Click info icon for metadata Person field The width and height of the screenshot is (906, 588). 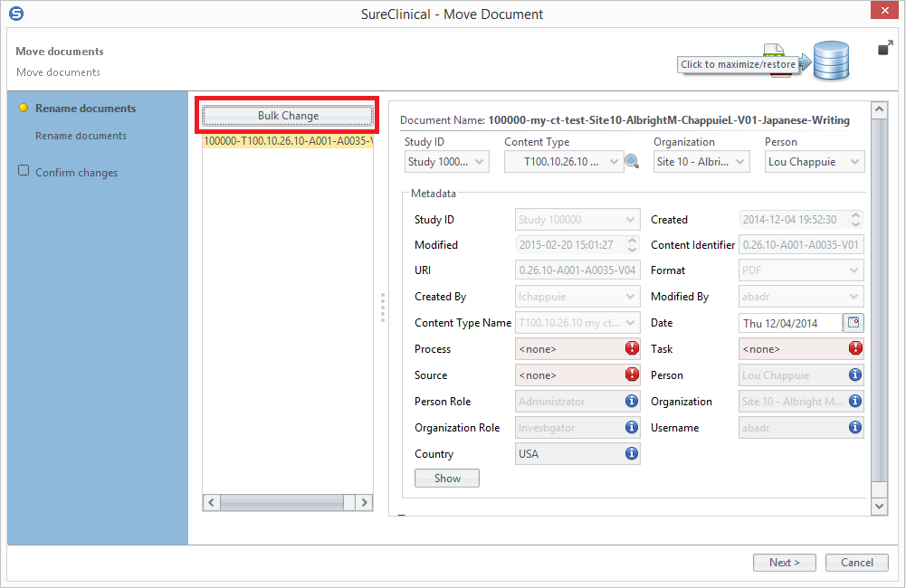tap(855, 375)
